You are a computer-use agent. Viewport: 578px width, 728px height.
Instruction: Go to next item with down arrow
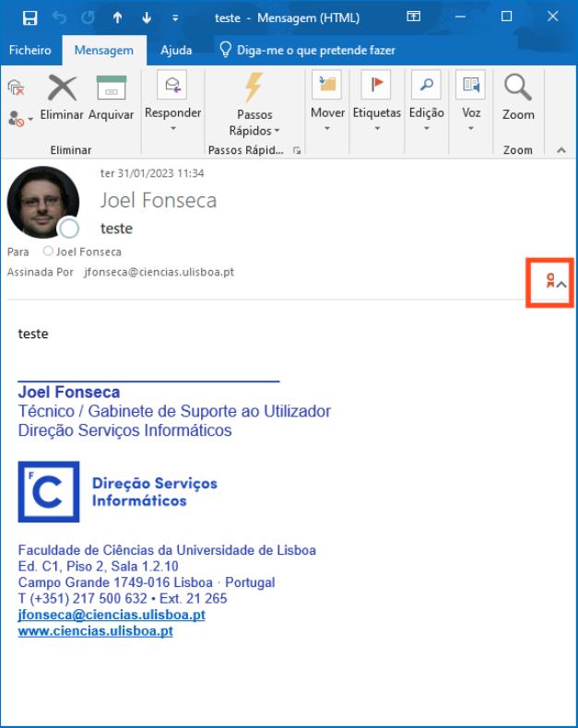(146, 16)
